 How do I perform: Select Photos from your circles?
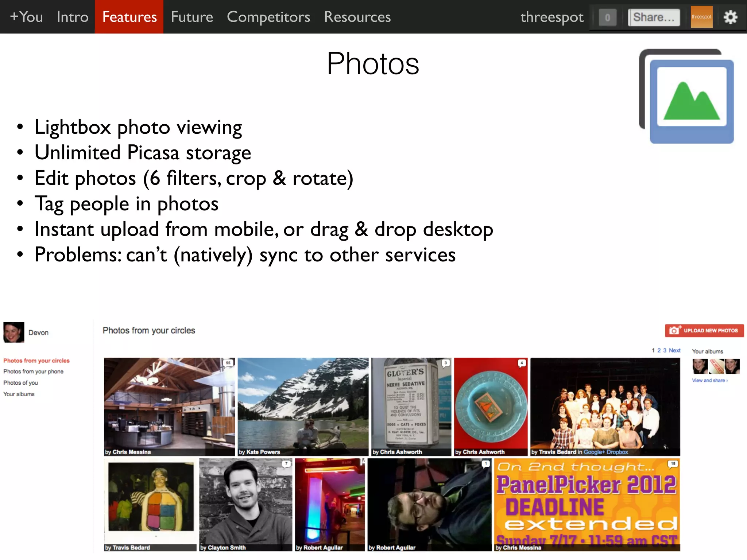click(36, 360)
